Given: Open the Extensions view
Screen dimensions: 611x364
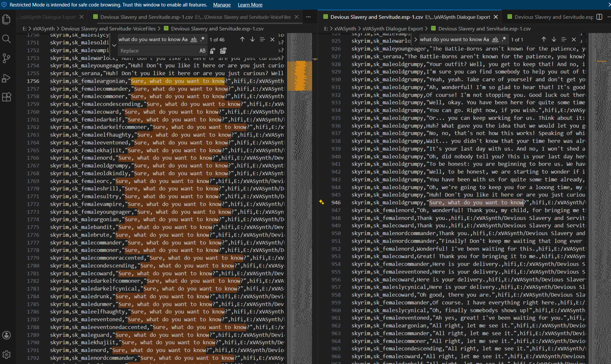Looking at the screenshot, I should click(x=6, y=97).
